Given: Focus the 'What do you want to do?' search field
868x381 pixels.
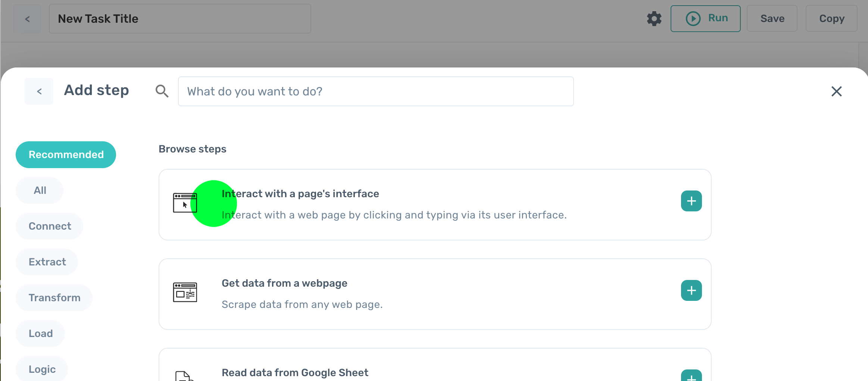Looking at the screenshot, I should pos(375,91).
